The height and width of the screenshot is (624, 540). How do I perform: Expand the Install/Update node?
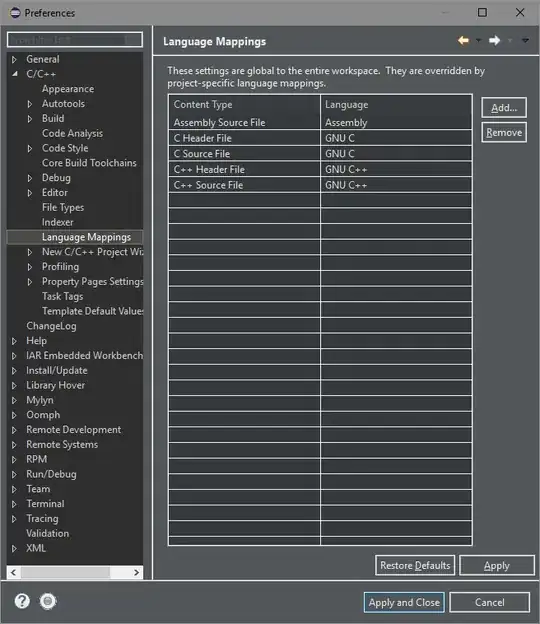click(x=14, y=371)
